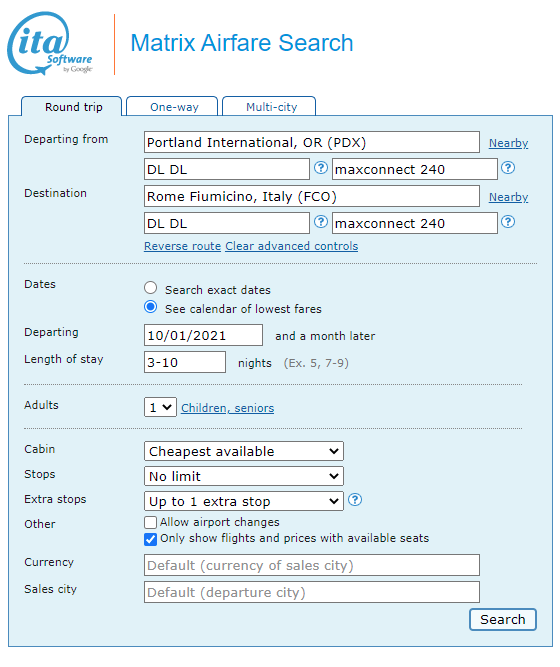The width and height of the screenshot is (560, 667).
Task: Select Search exact dates radio button
Action: point(150,288)
